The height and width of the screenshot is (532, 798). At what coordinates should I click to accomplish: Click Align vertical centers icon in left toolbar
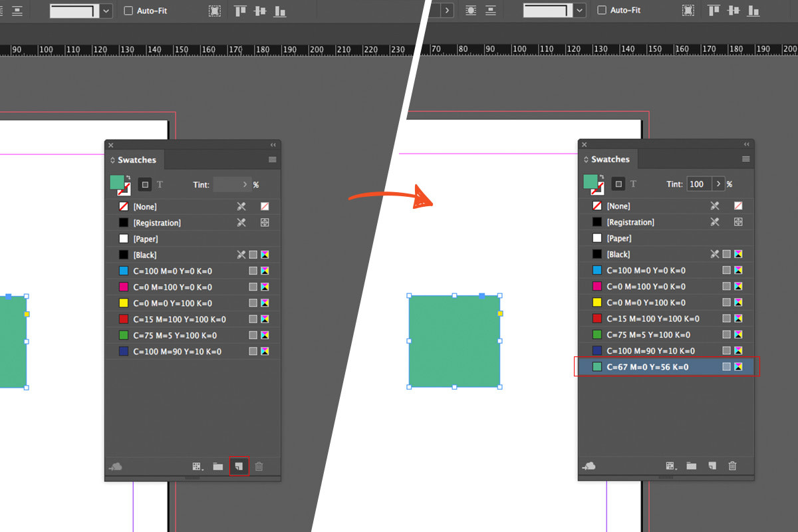click(x=260, y=11)
